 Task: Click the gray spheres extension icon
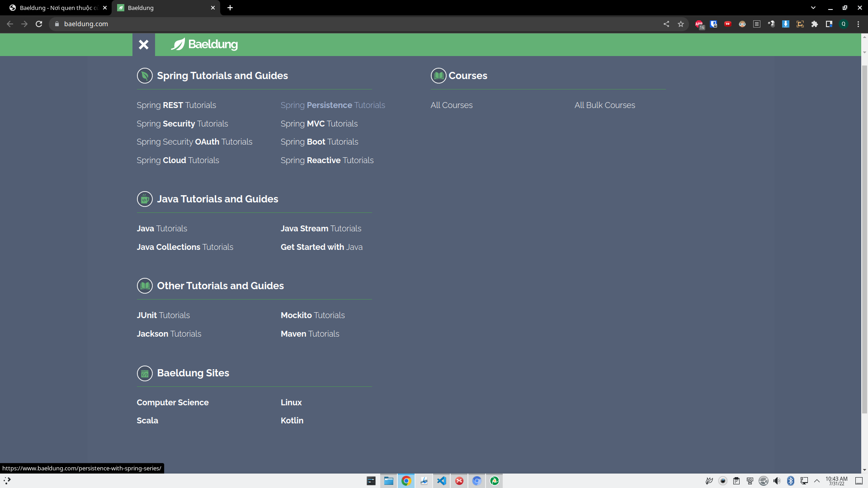(771, 24)
